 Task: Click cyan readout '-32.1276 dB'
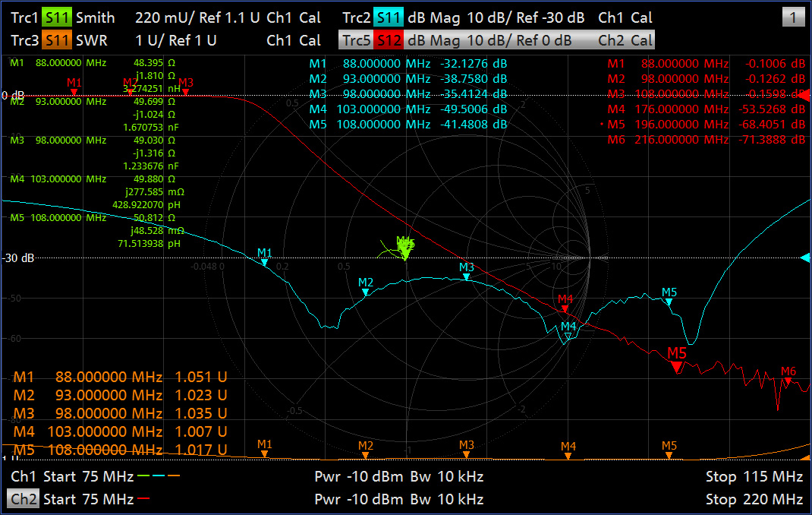point(474,64)
